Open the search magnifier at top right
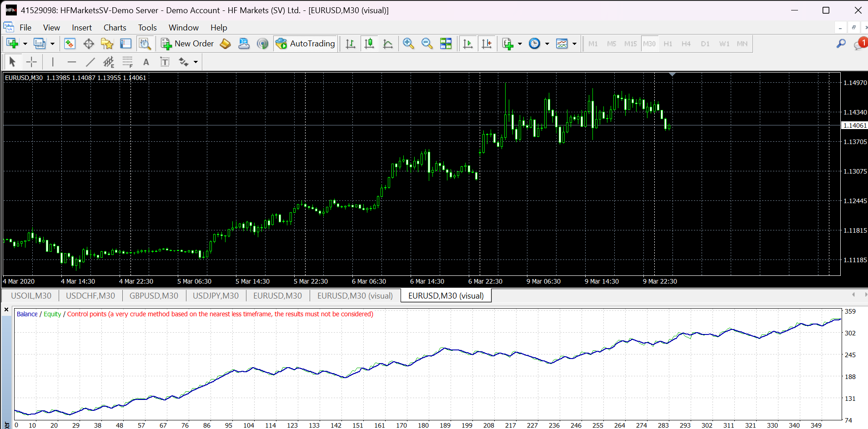This screenshot has height=429, width=868. pyautogui.click(x=841, y=44)
